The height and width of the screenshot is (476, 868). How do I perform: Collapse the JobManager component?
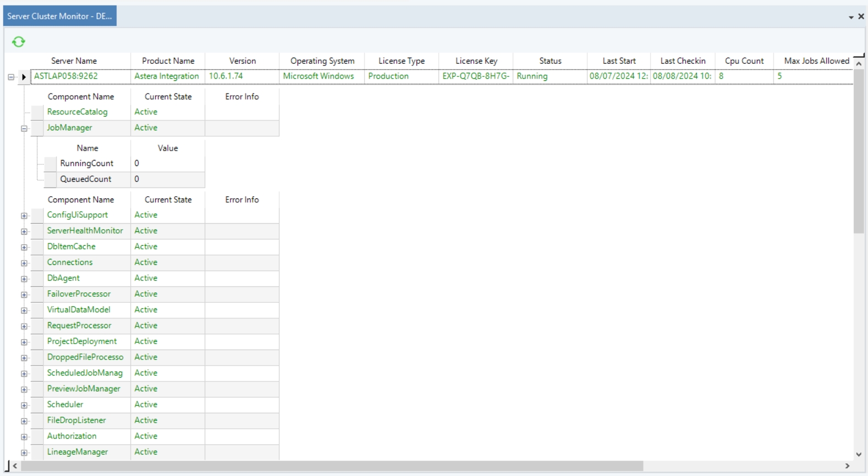pos(24,129)
